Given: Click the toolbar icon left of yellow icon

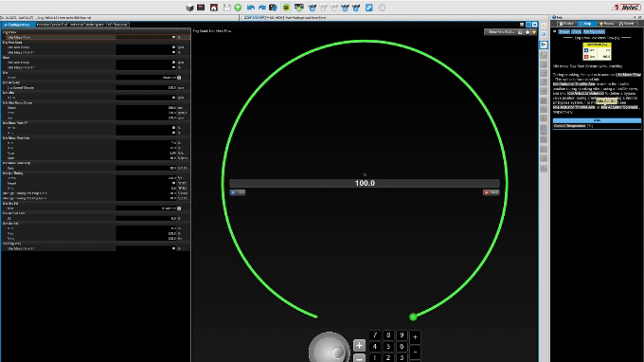Looking at the screenshot, I should 273,8.
